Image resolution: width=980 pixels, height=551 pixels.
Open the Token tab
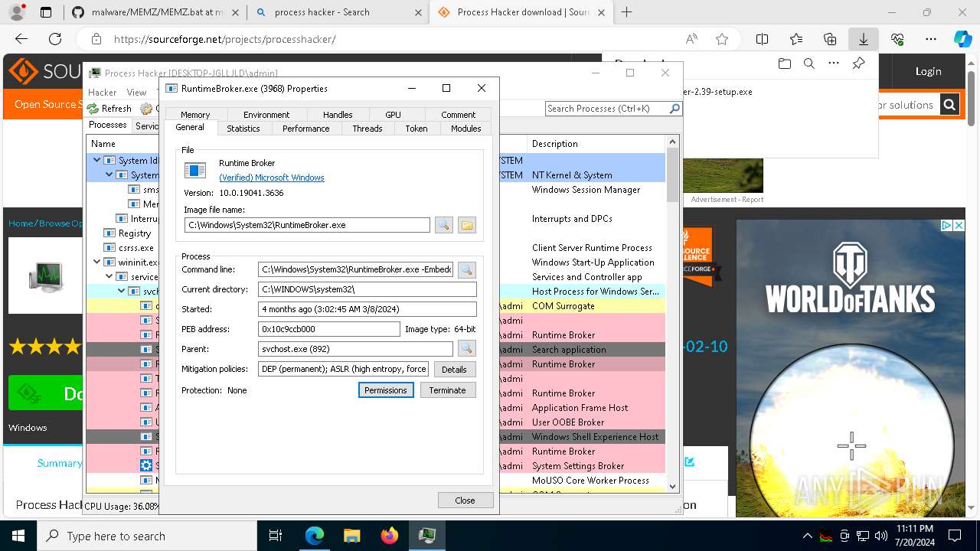[x=416, y=129]
